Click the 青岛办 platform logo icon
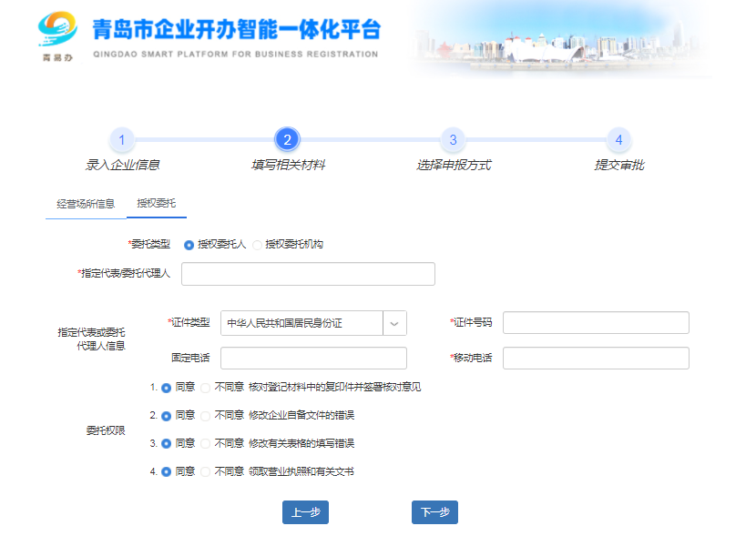The width and height of the screenshot is (756, 536). [x=56, y=35]
